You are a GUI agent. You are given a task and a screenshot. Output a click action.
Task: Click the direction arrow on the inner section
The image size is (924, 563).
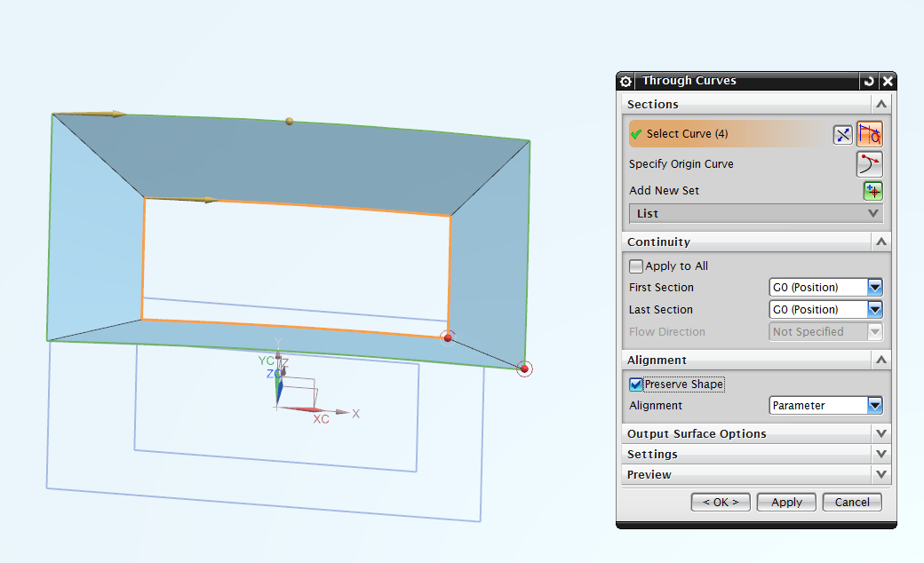pos(181,200)
